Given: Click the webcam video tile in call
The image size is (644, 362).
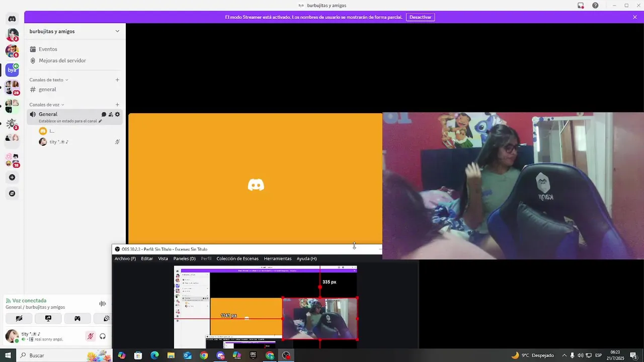Looking at the screenshot, I should tap(513, 186).
